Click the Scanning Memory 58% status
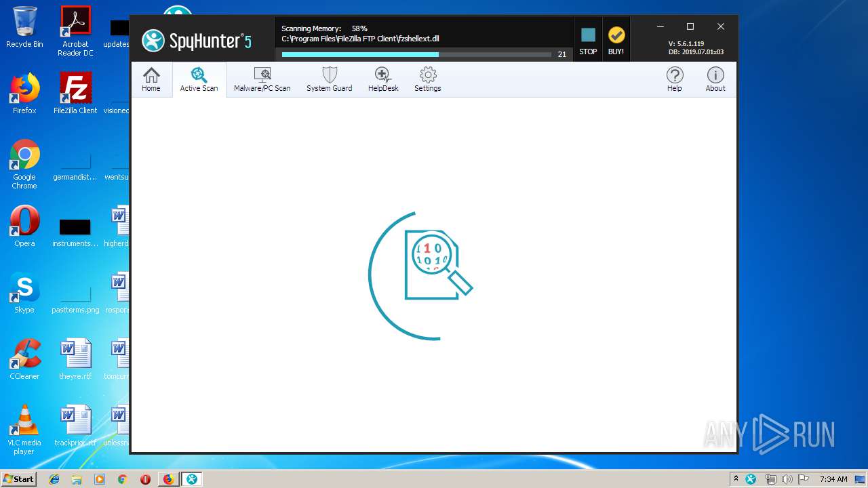Screen dimensions: 868x488 pos(324,28)
